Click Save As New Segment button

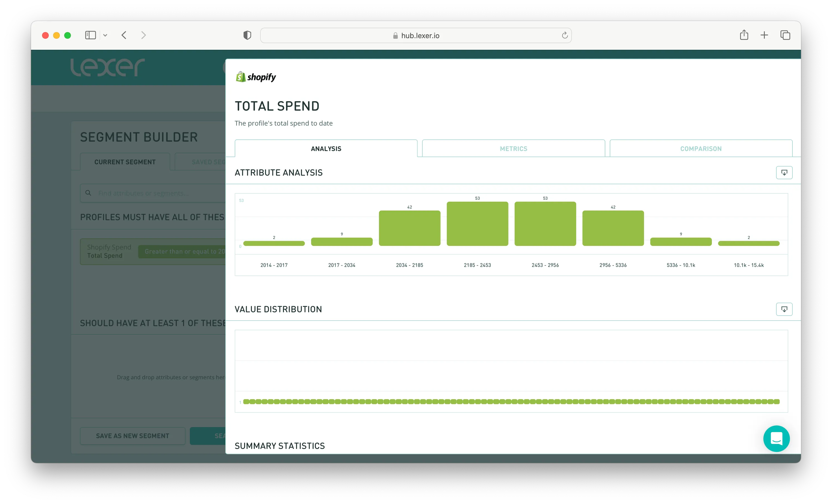click(x=132, y=435)
